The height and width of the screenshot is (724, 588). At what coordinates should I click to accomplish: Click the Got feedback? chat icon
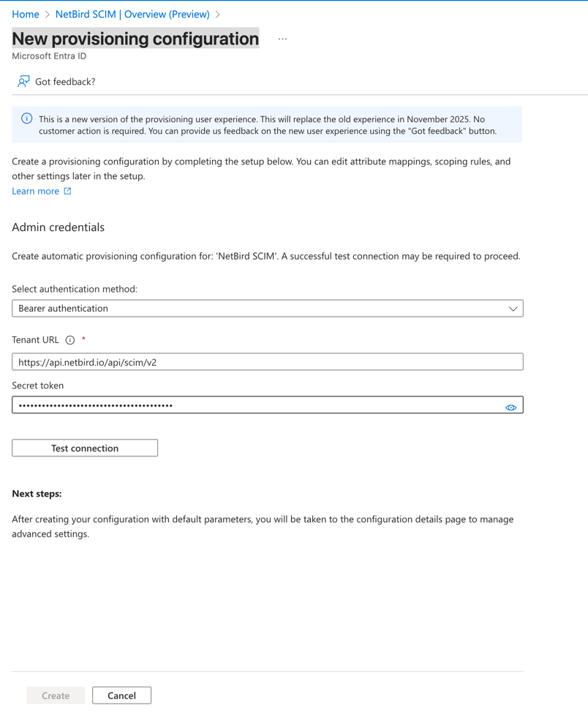[x=23, y=81]
